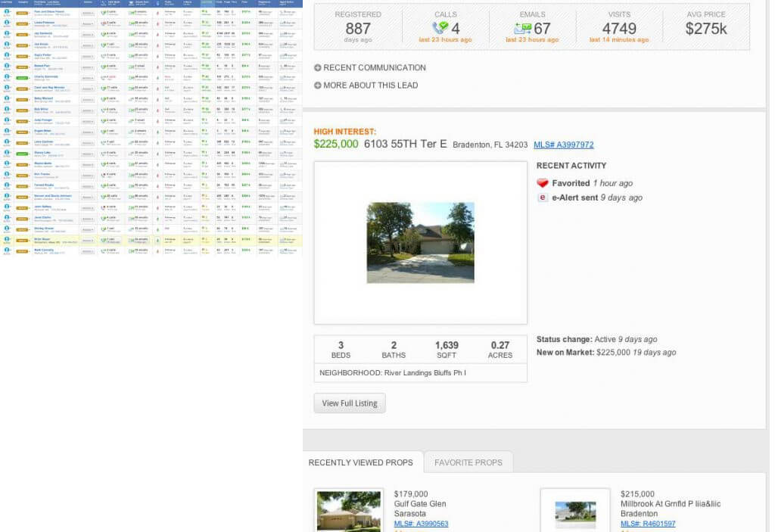This screenshot has width=775, height=532.
Task: Click the emails icon in the Bob Miller row
Action: [x=131, y=110]
